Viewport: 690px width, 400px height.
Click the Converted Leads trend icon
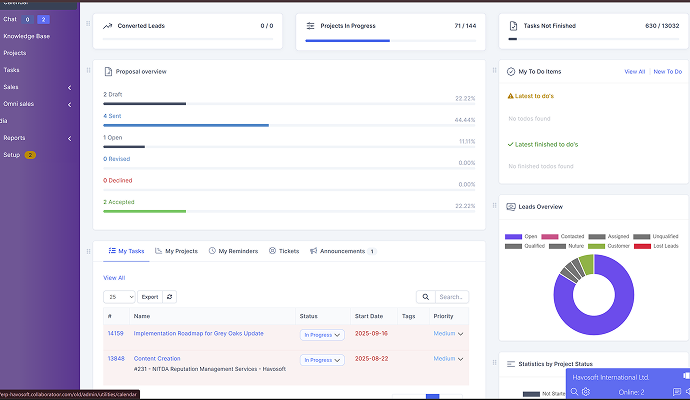click(x=108, y=25)
